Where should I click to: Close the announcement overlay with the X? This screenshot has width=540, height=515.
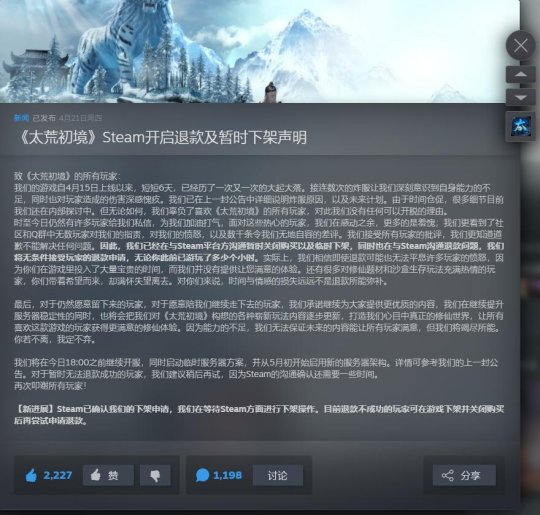[520, 45]
